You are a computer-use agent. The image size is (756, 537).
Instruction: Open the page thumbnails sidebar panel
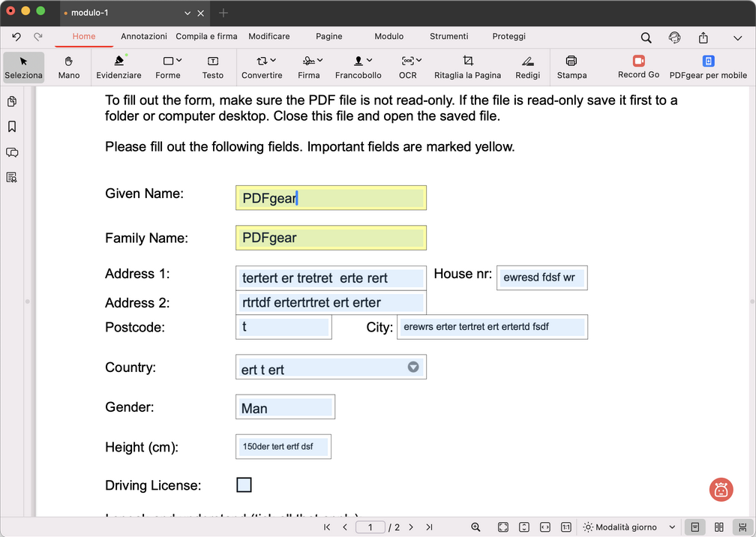[x=11, y=100]
